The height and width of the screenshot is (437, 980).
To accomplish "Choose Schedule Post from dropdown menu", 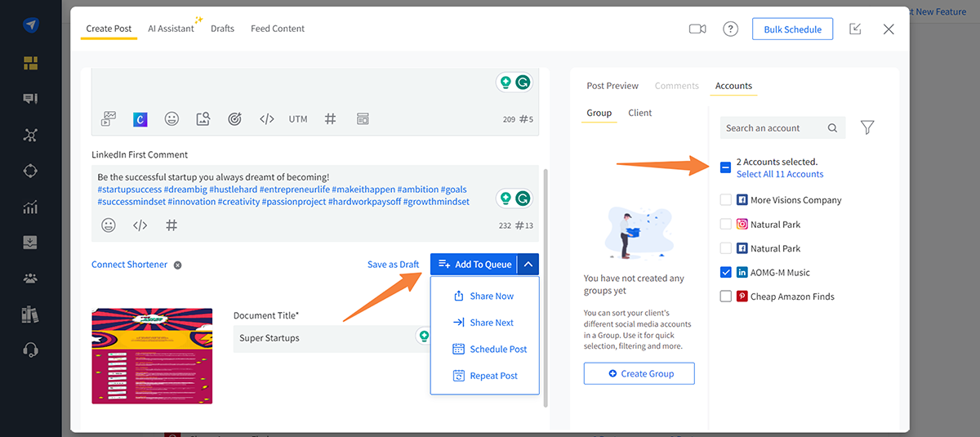I will click(497, 350).
